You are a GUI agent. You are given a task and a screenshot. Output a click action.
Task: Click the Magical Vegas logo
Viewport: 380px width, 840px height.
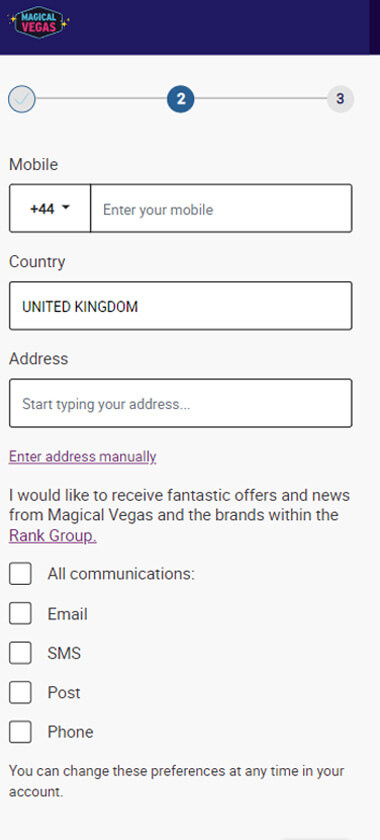39,21
